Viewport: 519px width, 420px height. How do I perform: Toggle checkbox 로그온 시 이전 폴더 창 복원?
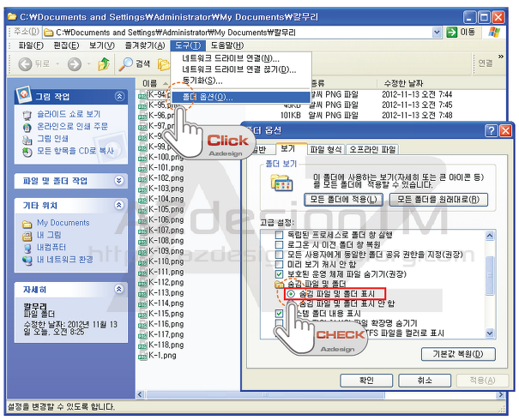tap(279, 245)
